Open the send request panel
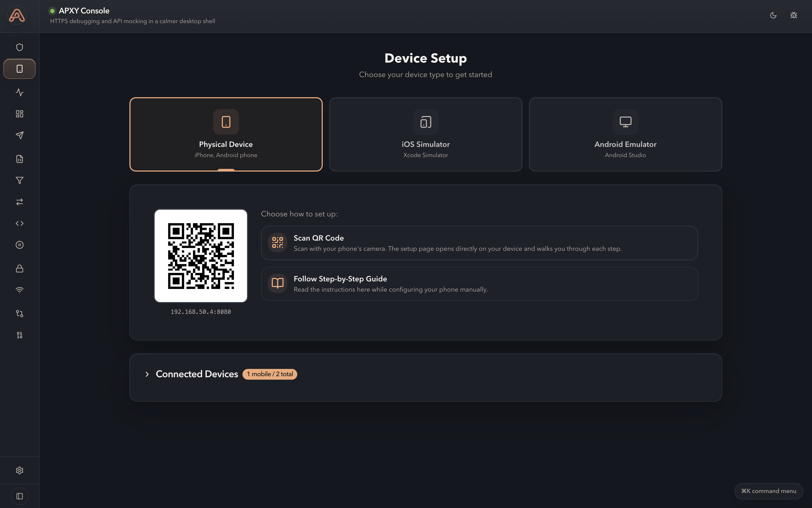The width and height of the screenshot is (812, 508). click(19, 135)
